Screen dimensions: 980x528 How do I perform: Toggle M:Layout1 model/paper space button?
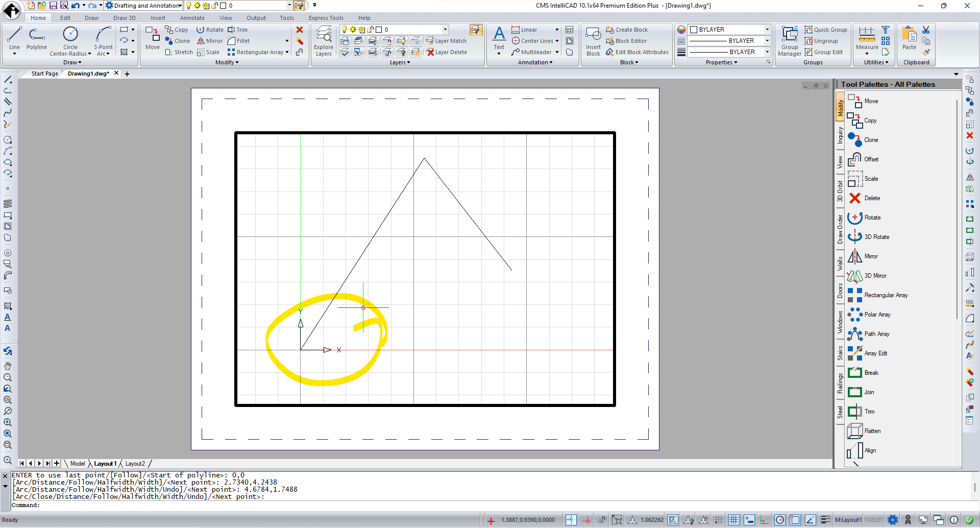pyautogui.click(x=848, y=520)
